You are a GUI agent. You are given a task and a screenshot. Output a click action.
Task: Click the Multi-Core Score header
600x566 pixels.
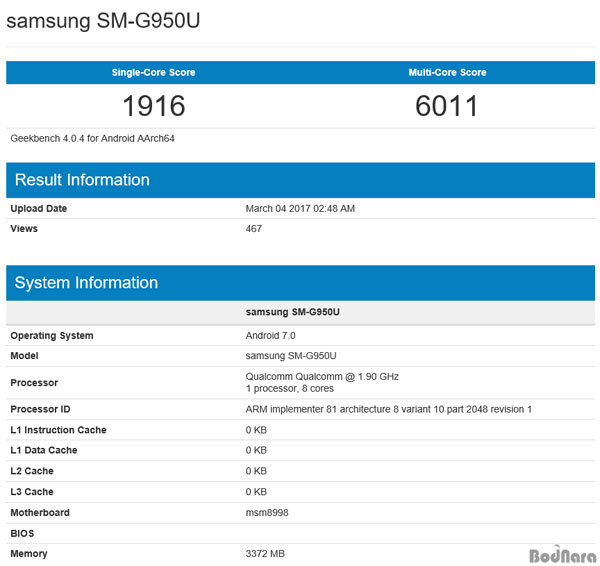(x=447, y=72)
